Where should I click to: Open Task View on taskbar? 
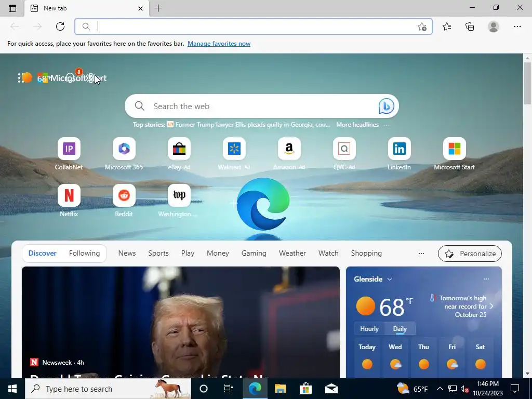[x=229, y=389]
